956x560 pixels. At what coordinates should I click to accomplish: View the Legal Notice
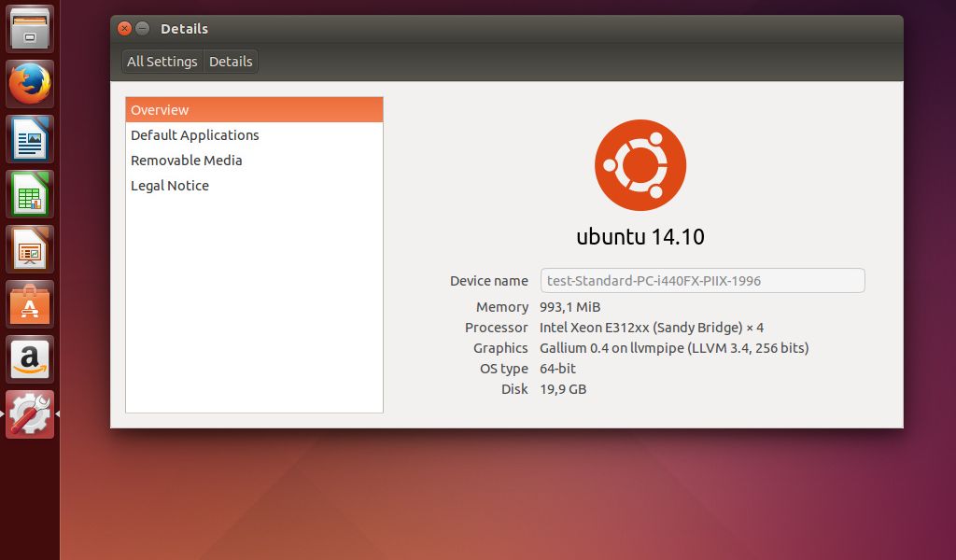(170, 185)
